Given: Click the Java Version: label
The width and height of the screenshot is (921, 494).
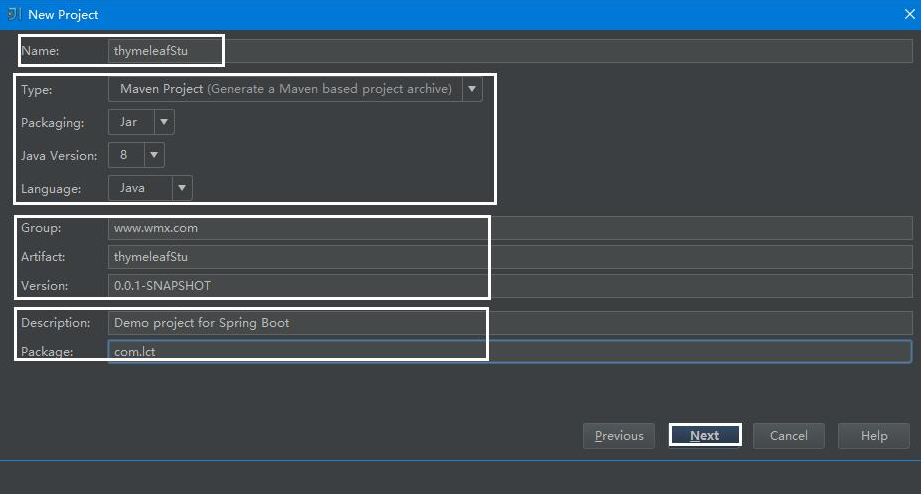Looking at the screenshot, I should [x=59, y=156].
